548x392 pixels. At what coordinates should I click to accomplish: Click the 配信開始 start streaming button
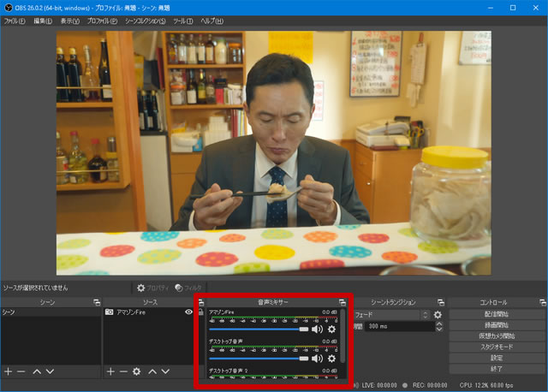497,314
